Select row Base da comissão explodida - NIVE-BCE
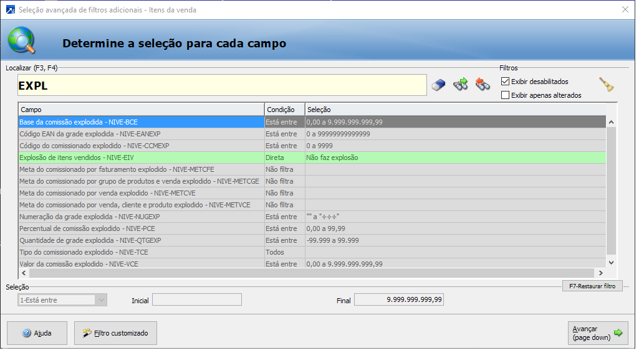The width and height of the screenshot is (644, 353). tap(312, 122)
